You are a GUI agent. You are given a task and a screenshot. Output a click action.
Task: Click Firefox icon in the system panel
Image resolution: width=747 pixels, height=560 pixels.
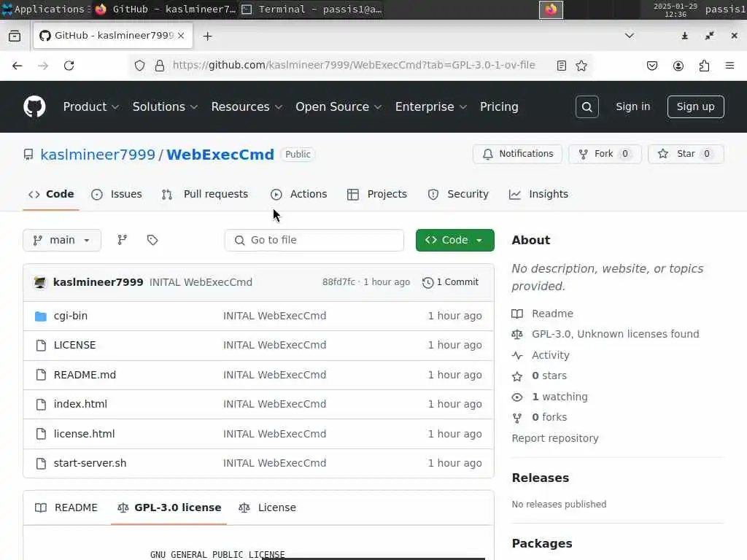[551, 9]
